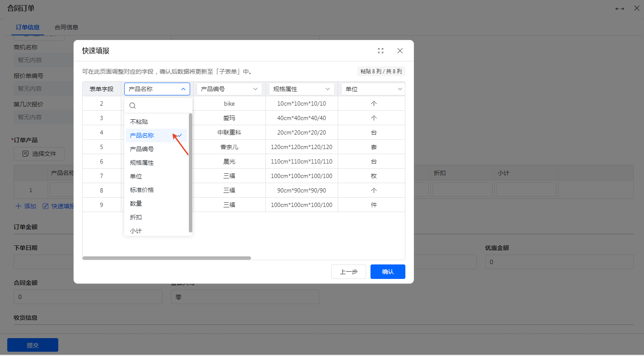644x356 pixels.
Task: Select 规格属性 in the dropdown list
Action: pyautogui.click(x=142, y=163)
